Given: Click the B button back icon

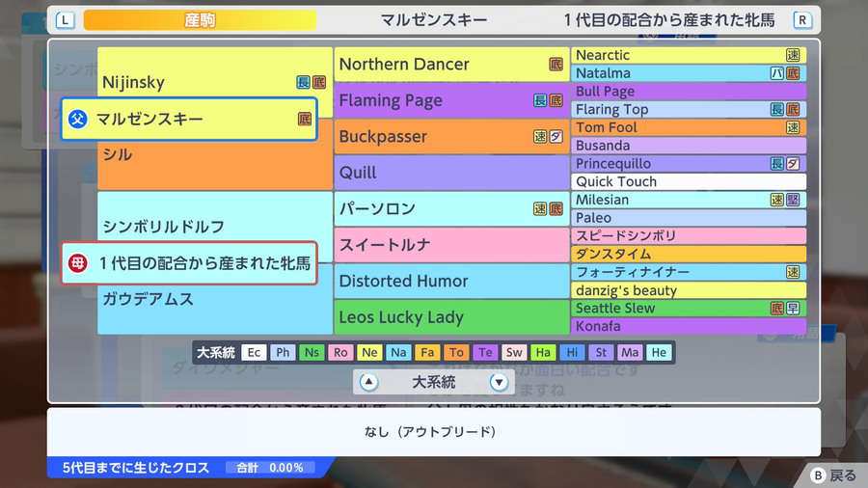Looking at the screenshot, I should (818, 474).
